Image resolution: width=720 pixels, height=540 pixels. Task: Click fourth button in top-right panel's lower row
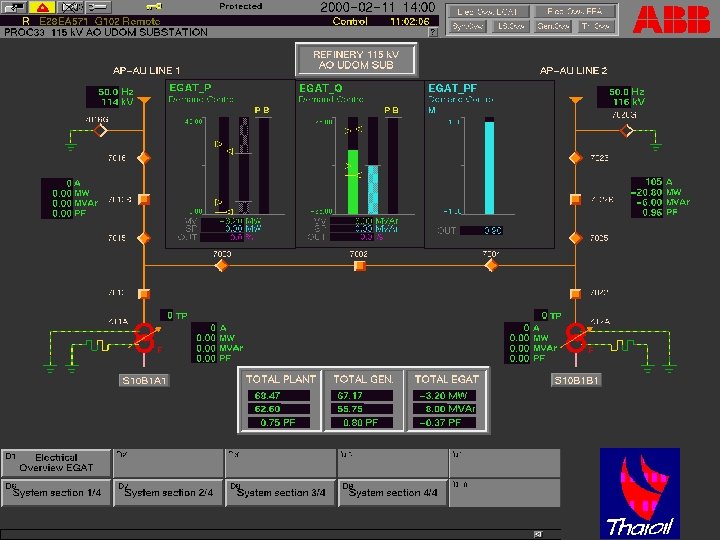click(x=596, y=27)
